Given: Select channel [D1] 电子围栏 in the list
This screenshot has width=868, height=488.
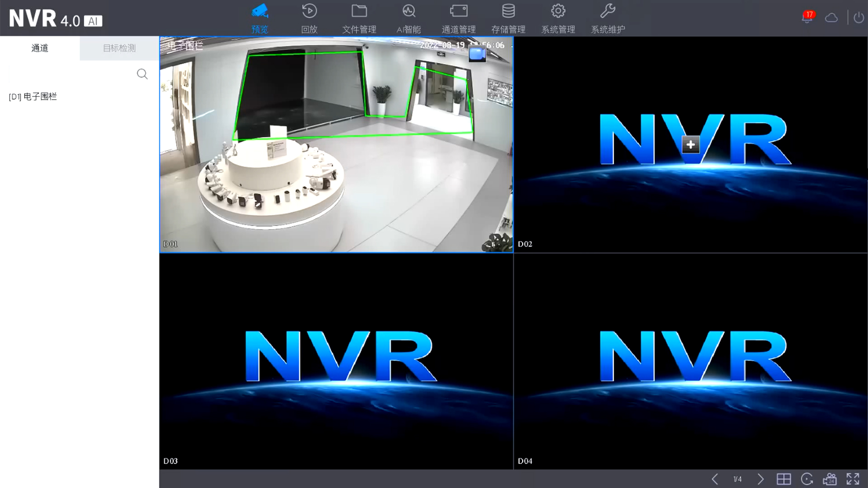Looking at the screenshot, I should tap(33, 96).
